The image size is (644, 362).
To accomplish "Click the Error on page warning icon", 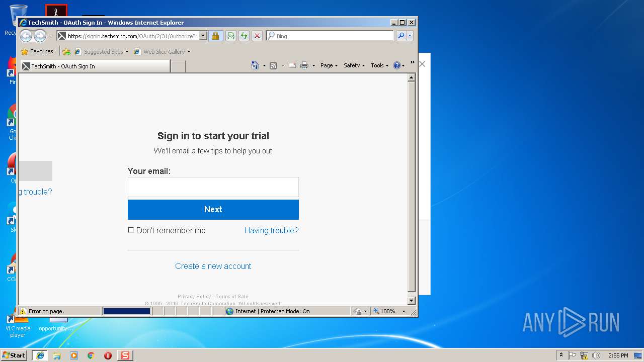I will (23, 311).
